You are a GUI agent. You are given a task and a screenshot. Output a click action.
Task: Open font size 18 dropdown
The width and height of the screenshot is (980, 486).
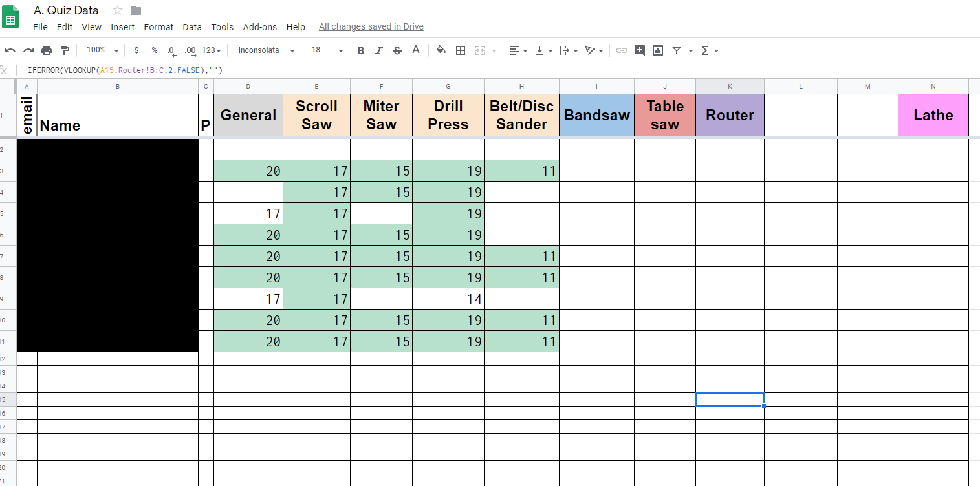pyautogui.click(x=327, y=50)
